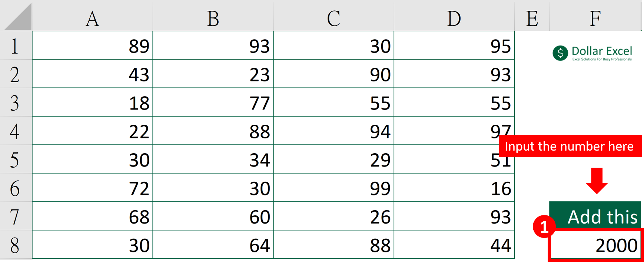Click the green Add this label
The image size is (644, 262).
(x=595, y=216)
